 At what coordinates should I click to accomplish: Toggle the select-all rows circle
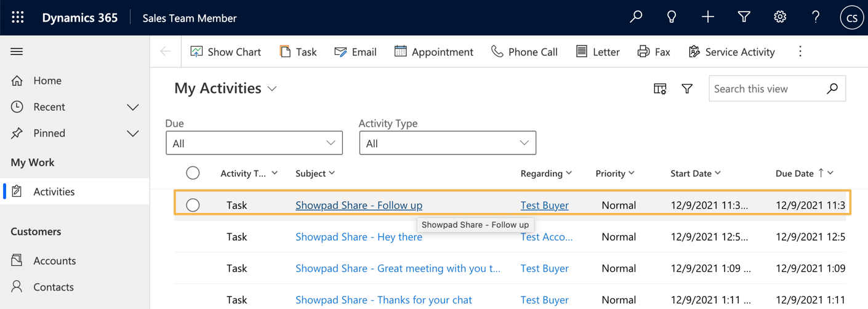[x=193, y=173]
